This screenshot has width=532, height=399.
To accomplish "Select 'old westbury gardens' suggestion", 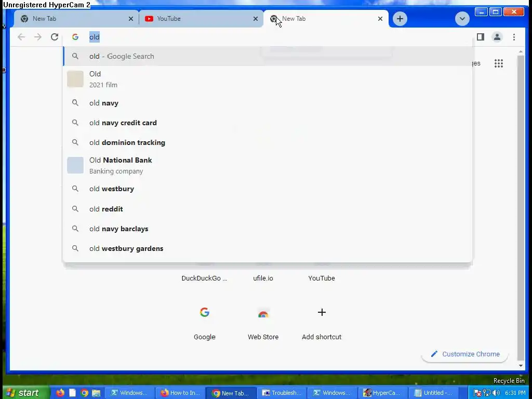I will click(268, 249).
